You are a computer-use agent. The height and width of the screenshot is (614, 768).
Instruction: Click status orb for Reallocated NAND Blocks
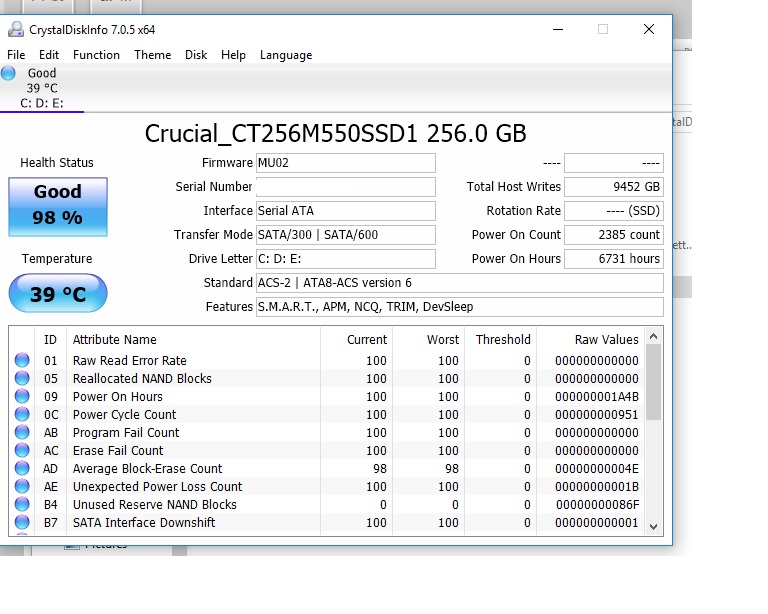[22, 378]
